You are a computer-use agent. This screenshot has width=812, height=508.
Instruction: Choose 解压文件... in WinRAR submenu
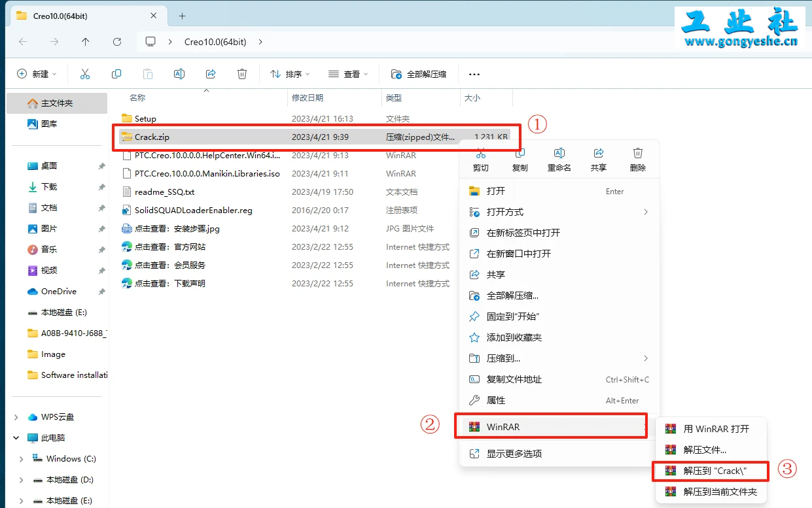tap(711, 450)
